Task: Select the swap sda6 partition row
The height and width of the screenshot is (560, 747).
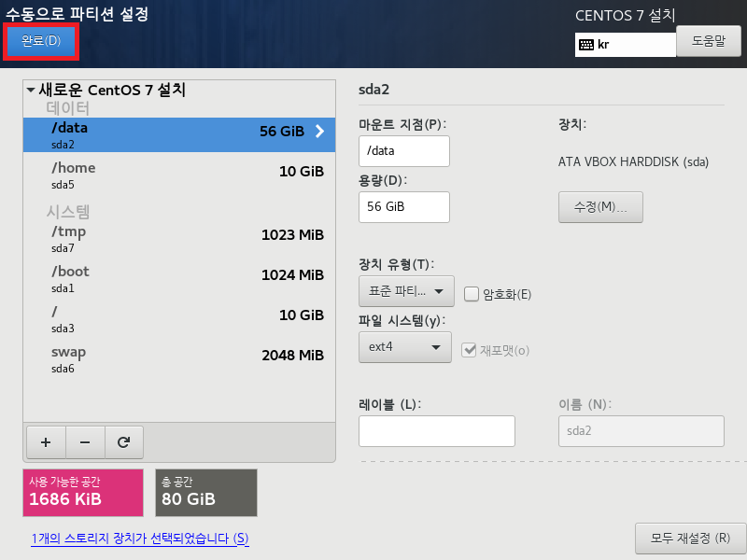Action: tap(179, 358)
